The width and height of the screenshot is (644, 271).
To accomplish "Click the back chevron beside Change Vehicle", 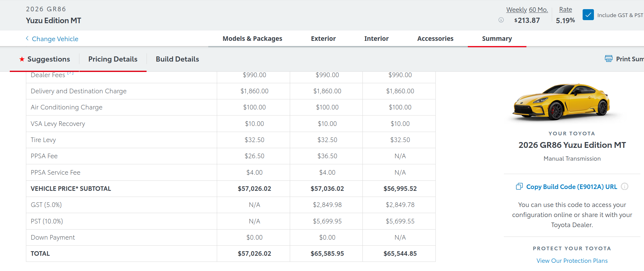I will pyautogui.click(x=27, y=38).
